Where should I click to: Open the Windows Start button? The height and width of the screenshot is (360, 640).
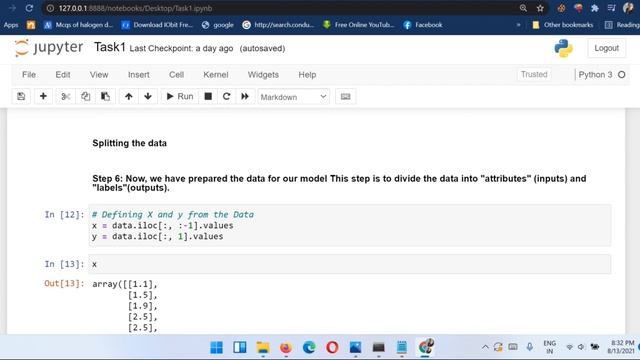(216, 347)
